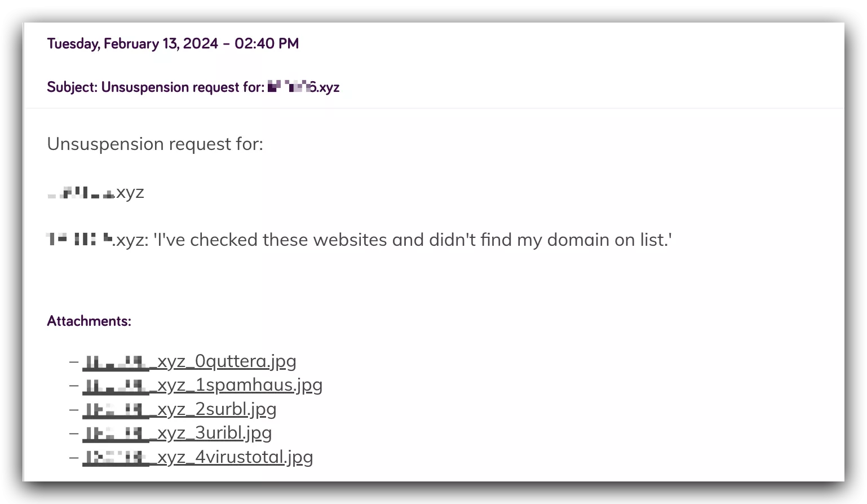The image size is (867, 504).
Task: Click the 'Subject:' label in the header
Action: coord(72,87)
